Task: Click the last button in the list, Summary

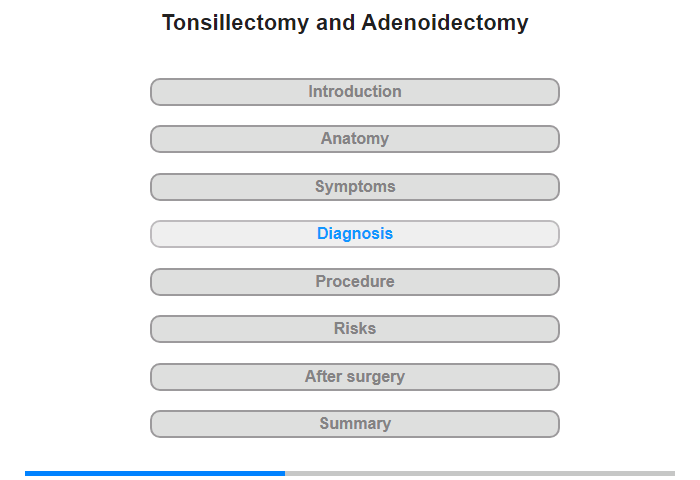Action: [354, 424]
